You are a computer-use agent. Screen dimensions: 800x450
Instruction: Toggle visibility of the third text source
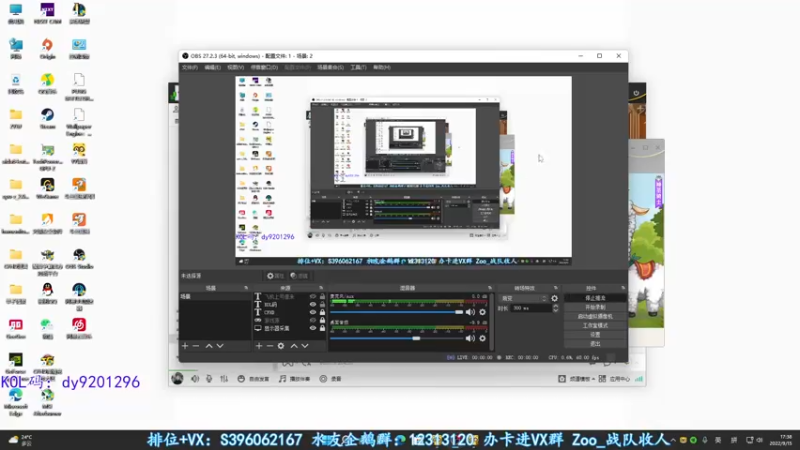(x=313, y=312)
